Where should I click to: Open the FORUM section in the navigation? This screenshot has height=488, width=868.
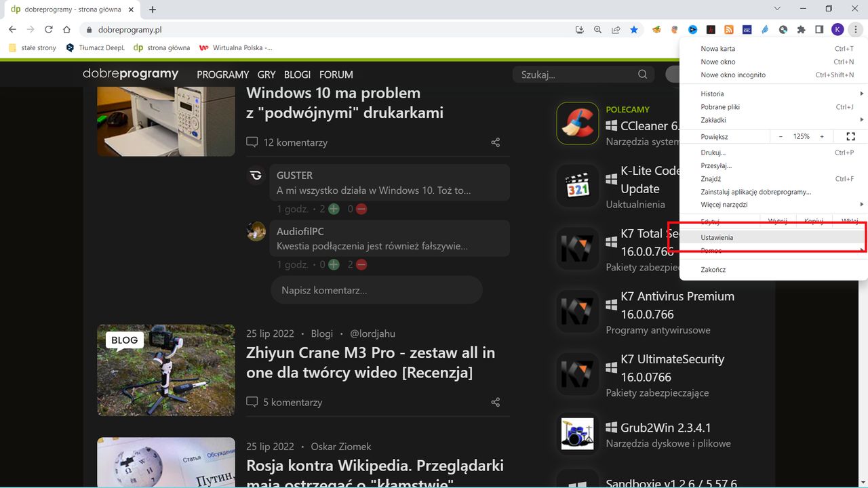click(x=336, y=75)
